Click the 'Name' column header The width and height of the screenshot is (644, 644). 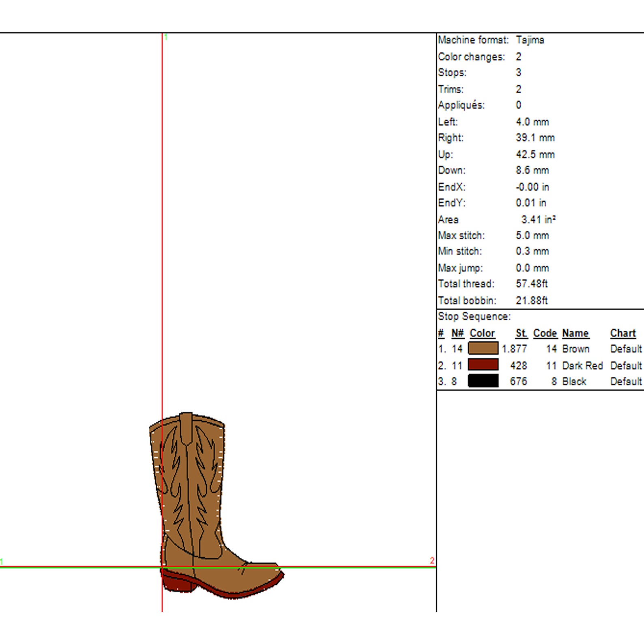pos(575,333)
